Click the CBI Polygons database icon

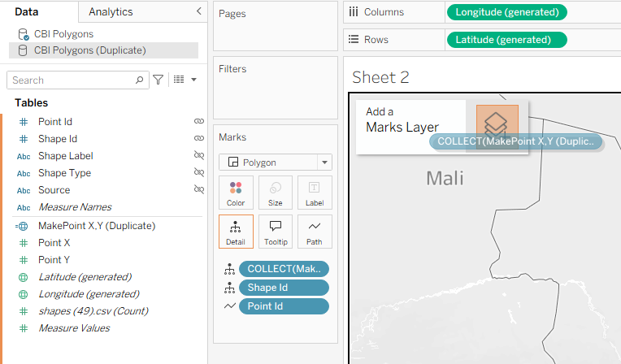(x=24, y=34)
